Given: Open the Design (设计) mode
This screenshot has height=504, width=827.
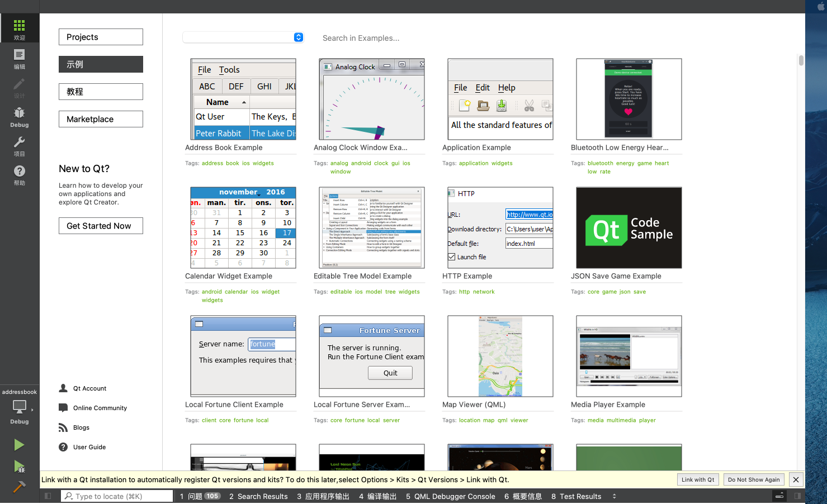Looking at the screenshot, I should [20, 87].
